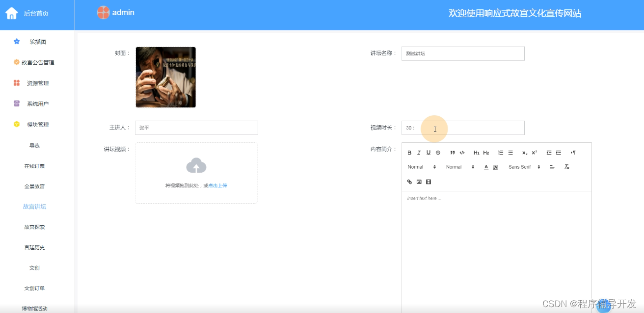This screenshot has height=313, width=644.
Task: Click the 封面 cover image thumbnail
Action: coord(166,77)
